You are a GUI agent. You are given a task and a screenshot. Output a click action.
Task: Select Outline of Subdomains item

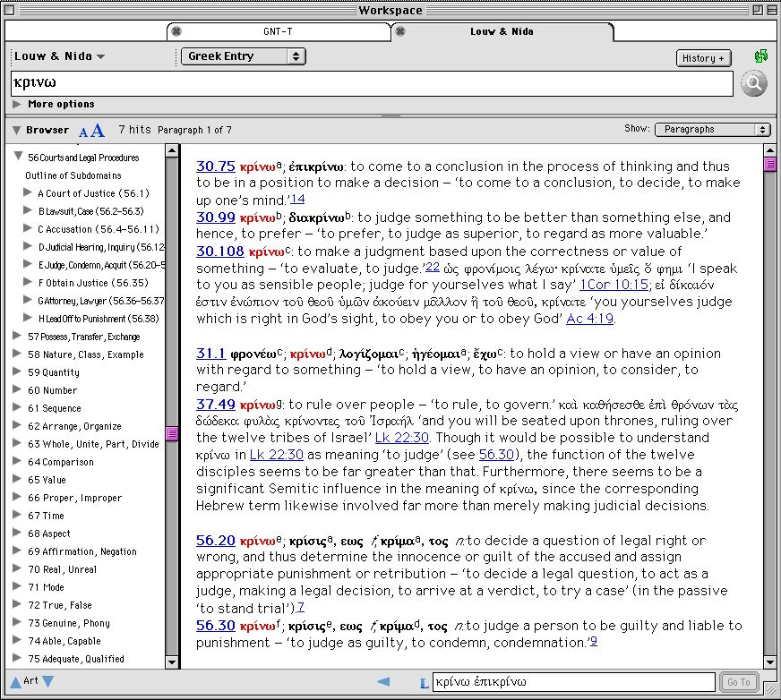73,175
